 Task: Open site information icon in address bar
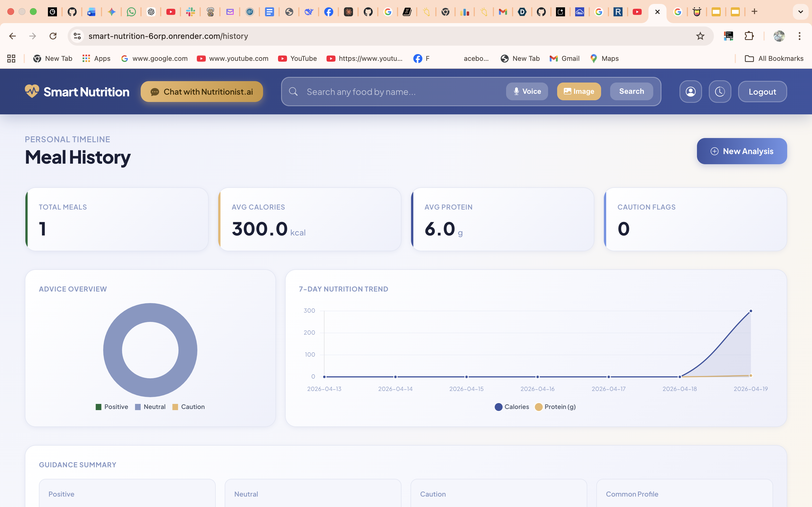coord(78,36)
